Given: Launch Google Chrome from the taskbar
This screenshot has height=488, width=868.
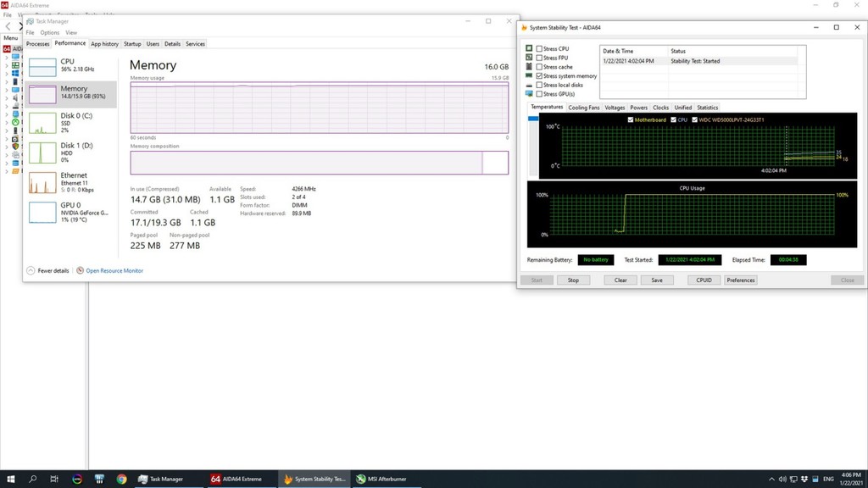Looking at the screenshot, I should [121, 480].
